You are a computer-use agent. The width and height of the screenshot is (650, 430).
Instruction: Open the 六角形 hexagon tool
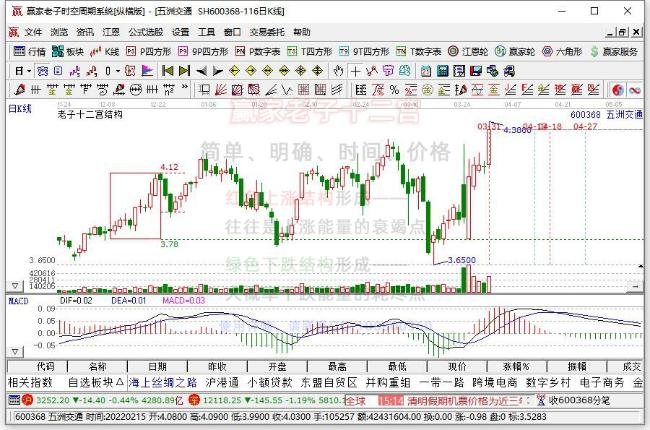tap(562, 51)
